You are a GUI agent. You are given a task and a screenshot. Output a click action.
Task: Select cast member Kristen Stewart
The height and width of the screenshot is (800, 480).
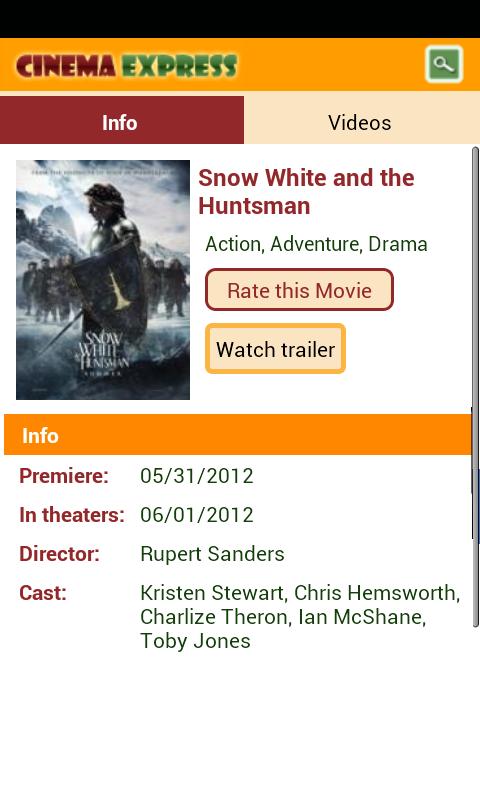[212, 593]
